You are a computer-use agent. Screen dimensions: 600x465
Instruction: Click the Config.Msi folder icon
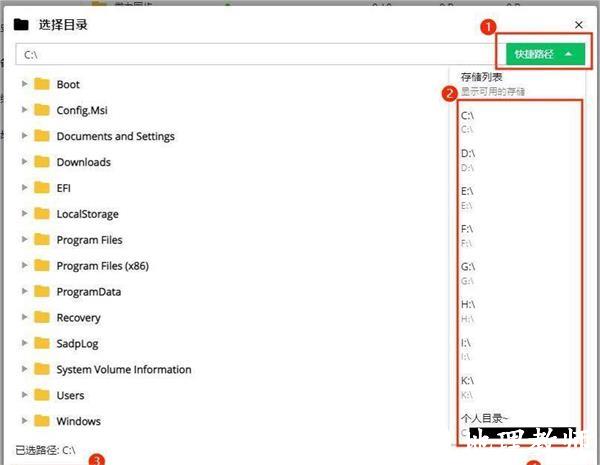pos(42,110)
